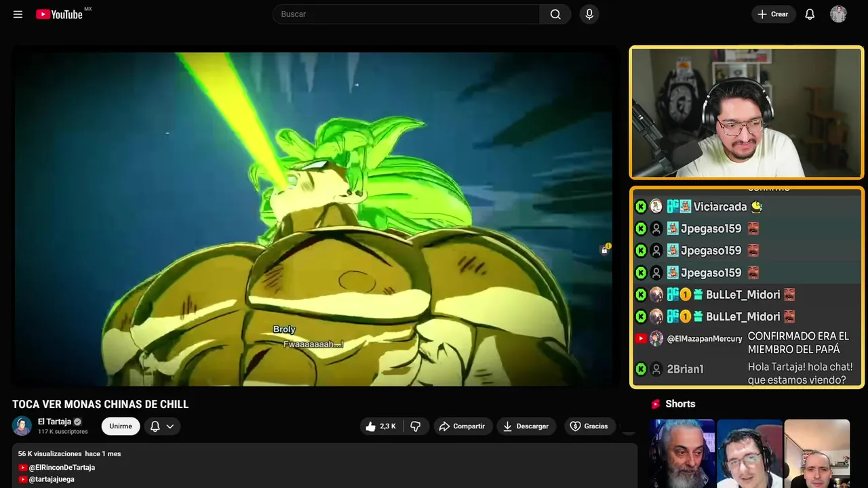The image size is (868, 488).
Task: Open the first Shorts thumbnail with bearded man
Action: tap(682, 453)
